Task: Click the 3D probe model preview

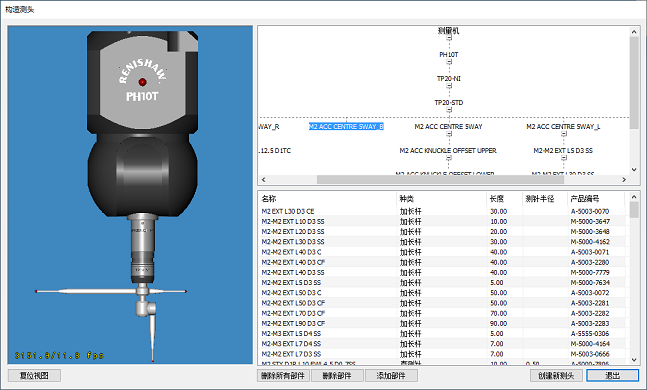Action: [130, 195]
